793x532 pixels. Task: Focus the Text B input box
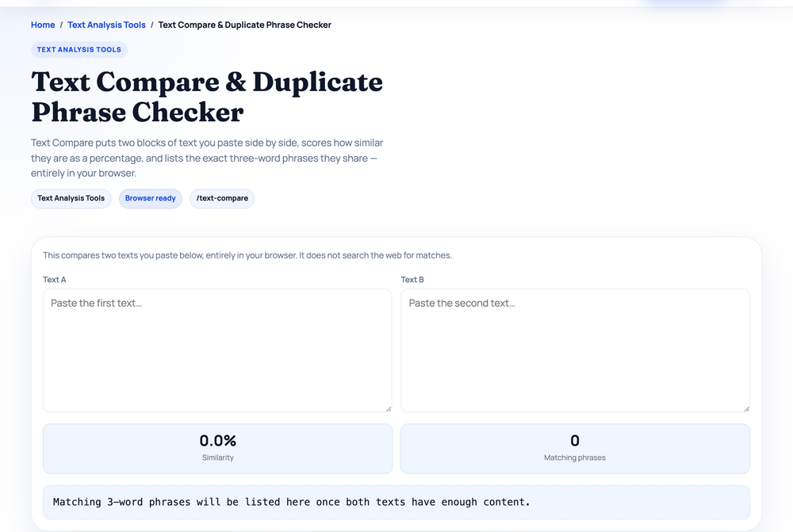tap(575, 350)
